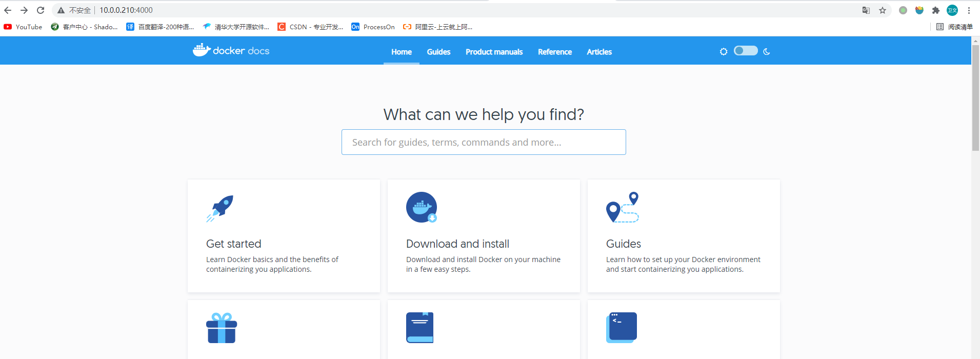This screenshot has width=980, height=359.
Task: Toggle the dark mode switch
Action: (746, 50)
